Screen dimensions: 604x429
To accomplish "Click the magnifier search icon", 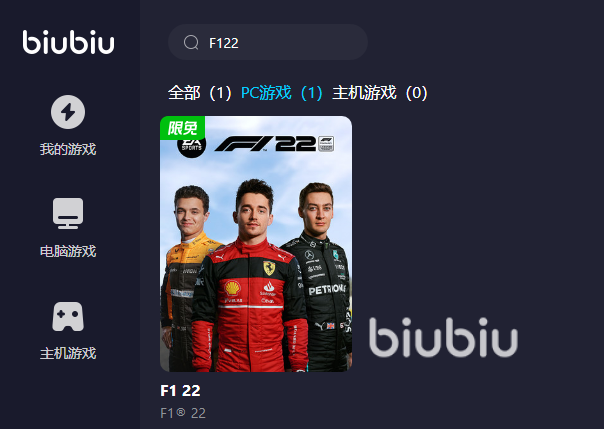I will (191, 42).
